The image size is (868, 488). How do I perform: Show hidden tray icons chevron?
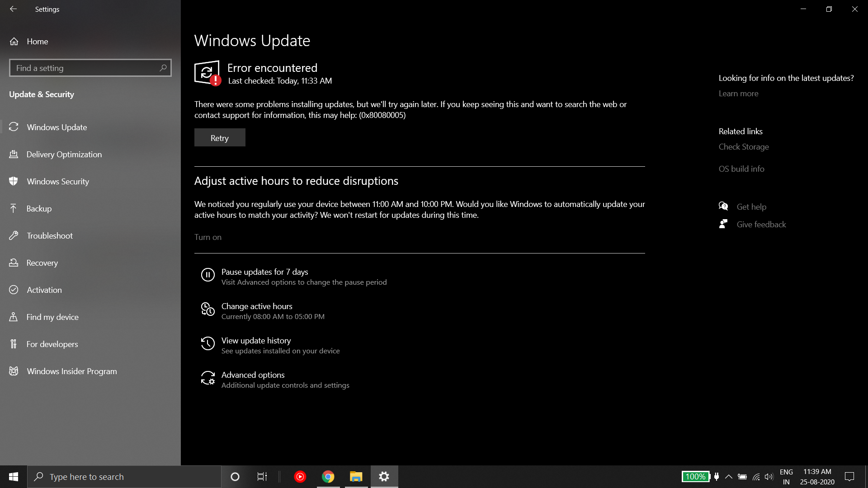coord(729,477)
